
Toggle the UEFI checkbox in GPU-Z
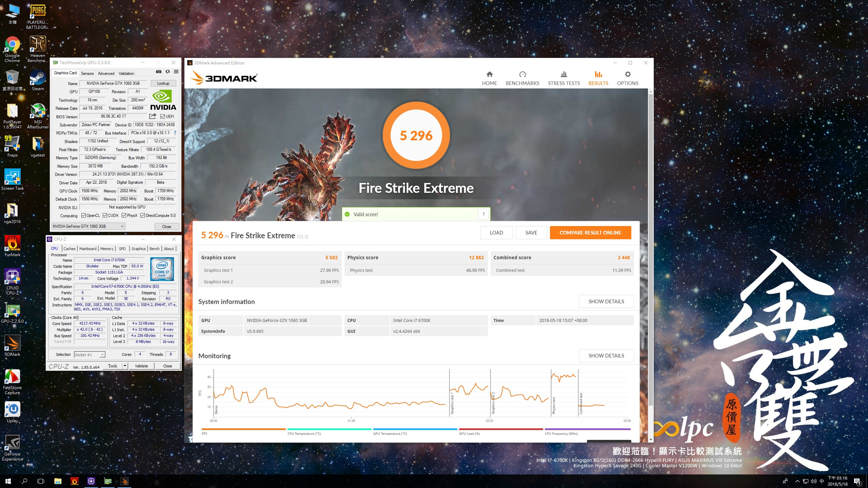pyautogui.click(x=163, y=117)
